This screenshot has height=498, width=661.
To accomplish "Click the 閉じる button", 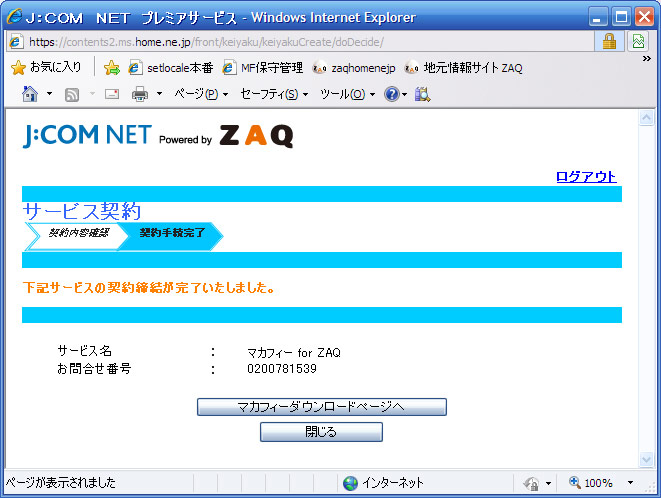I will [321, 432].
